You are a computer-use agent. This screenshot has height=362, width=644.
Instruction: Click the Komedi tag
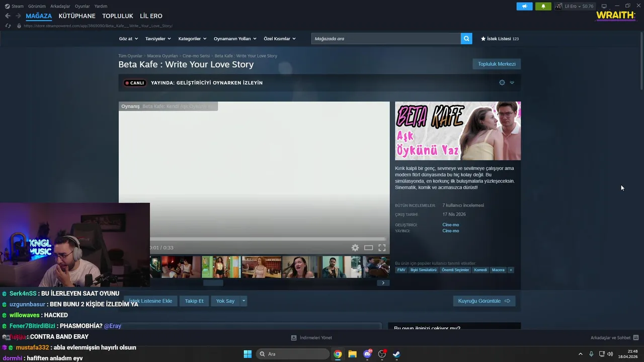click(480, 270)
